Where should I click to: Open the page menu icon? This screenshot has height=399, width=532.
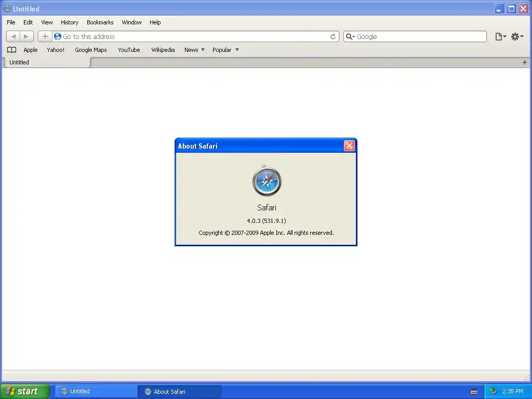click(500, 36)
